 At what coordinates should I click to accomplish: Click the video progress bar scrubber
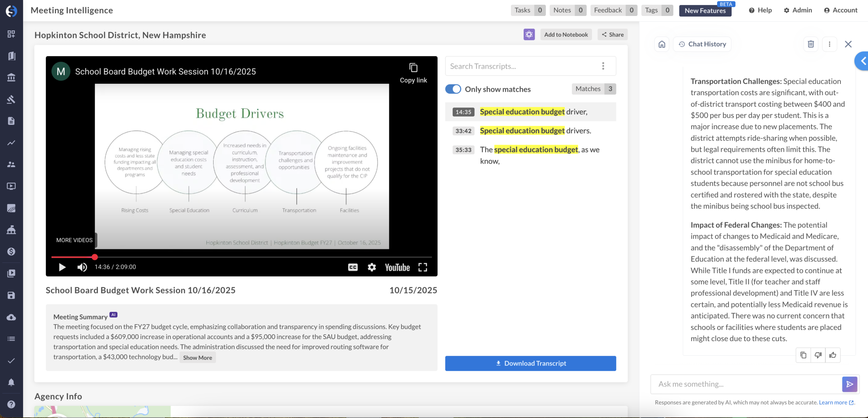[x=95, y=257]
